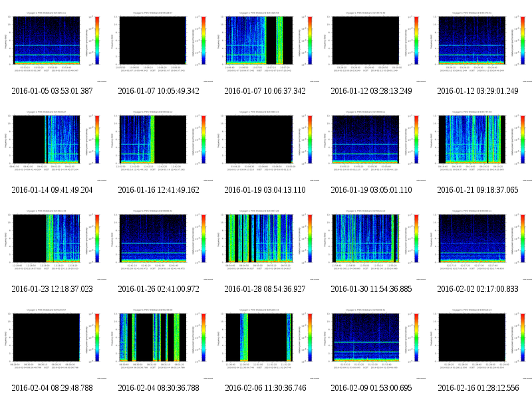This screenshot has height=396, width=532.
Task: Click the caption text 2016-01-19 03:05:01.110
Action: 371,190
